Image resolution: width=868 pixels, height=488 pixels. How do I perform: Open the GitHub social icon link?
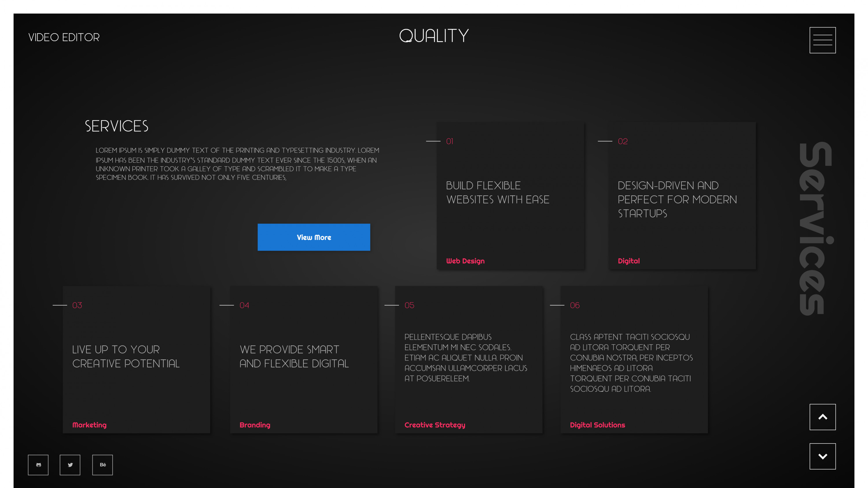click(x=38, y=465)
